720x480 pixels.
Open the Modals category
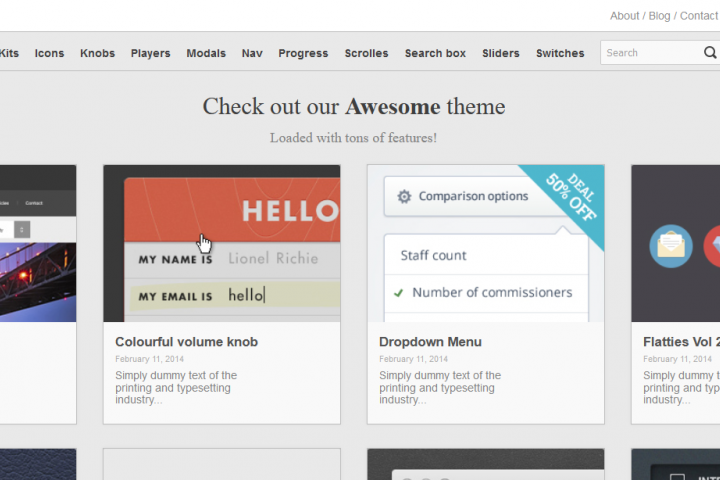click(206, 53)
